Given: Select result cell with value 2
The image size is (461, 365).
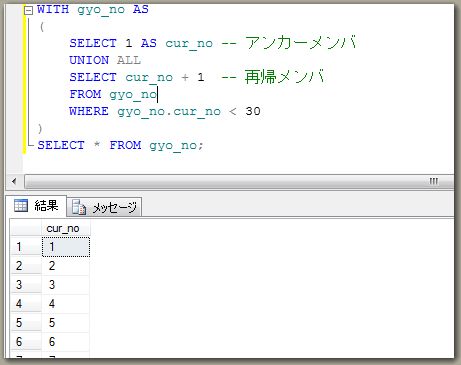Looking at the screenshot, I should click(x=66, y=266).
